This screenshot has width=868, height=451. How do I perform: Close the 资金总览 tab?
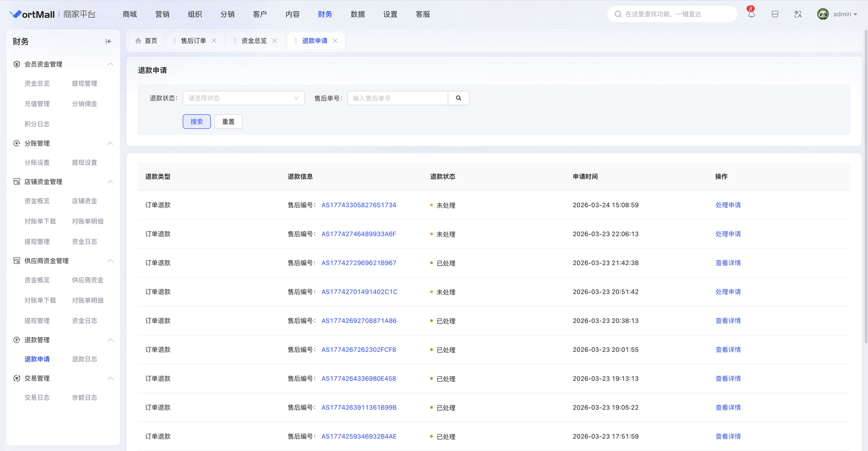tap(275, 41)
